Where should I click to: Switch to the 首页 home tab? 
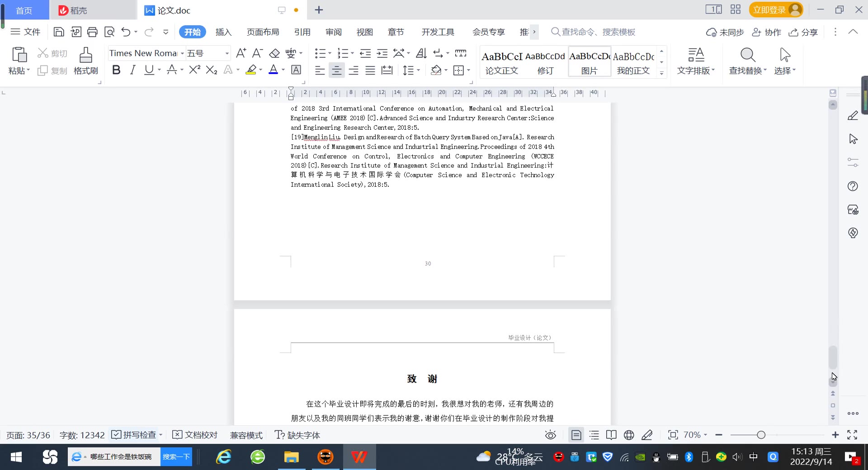24,10
